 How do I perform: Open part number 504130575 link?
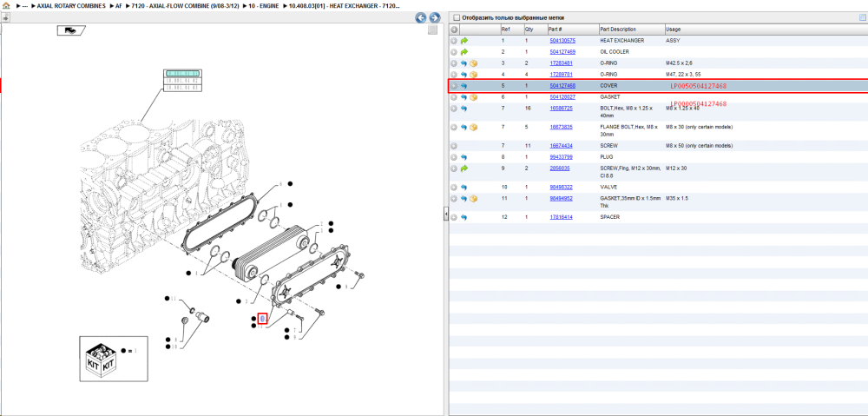[x=562, y=41]
